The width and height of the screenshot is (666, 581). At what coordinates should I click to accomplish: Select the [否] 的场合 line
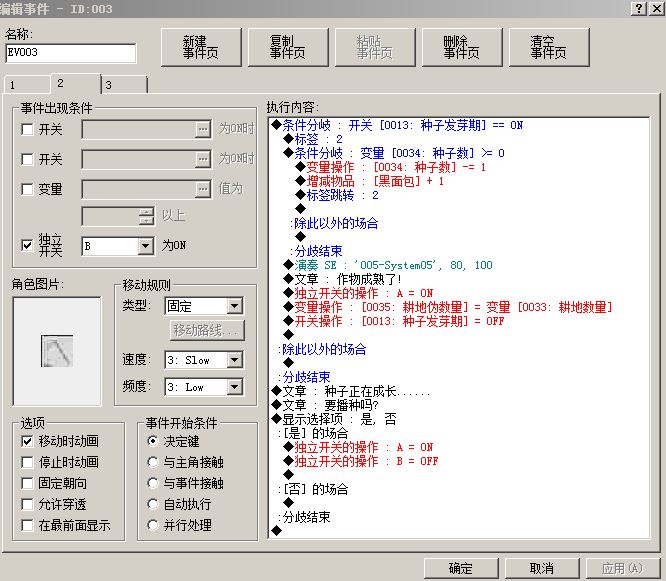click(x=315, y=490)
